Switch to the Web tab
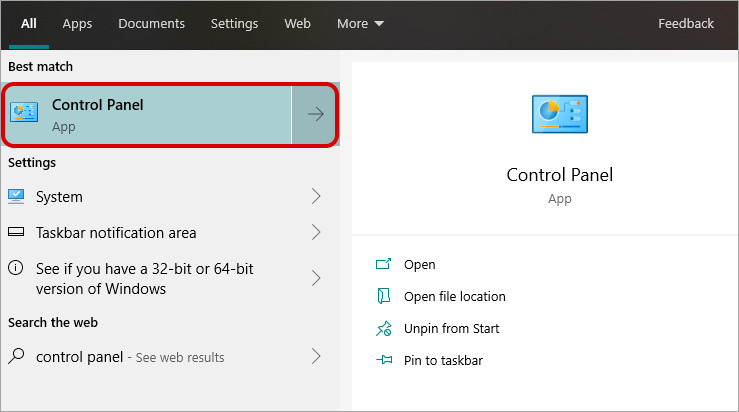Screen dimensions: 739x412 [x=297, y=24]
